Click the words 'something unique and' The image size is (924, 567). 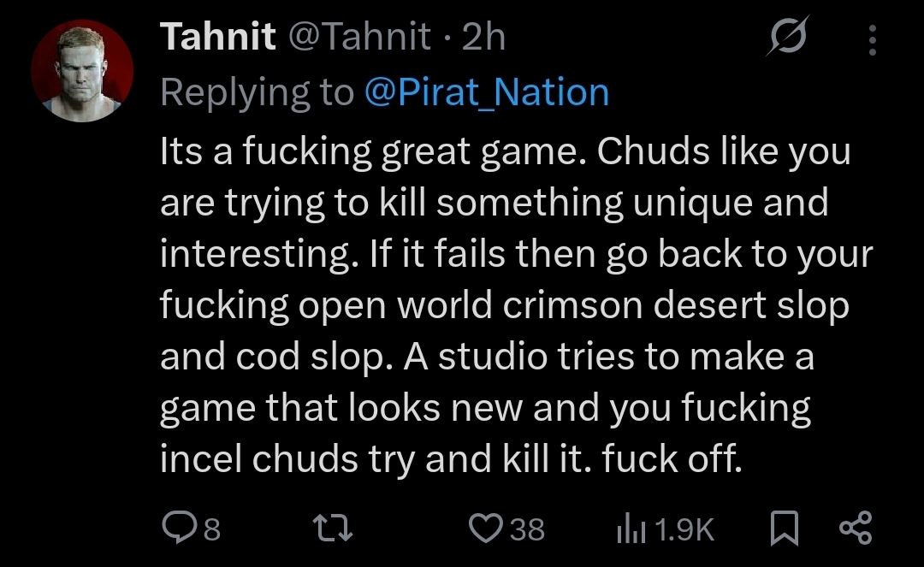point(632,204)
